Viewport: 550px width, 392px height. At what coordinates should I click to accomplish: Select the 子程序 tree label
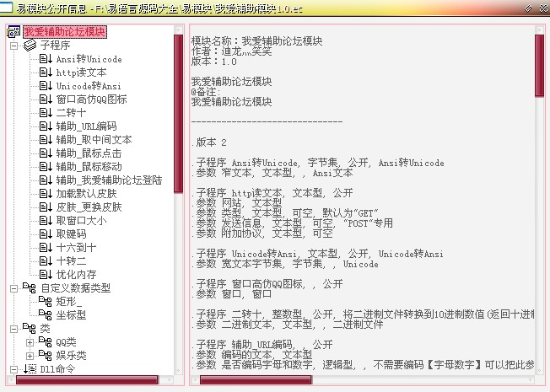(55, 46)
